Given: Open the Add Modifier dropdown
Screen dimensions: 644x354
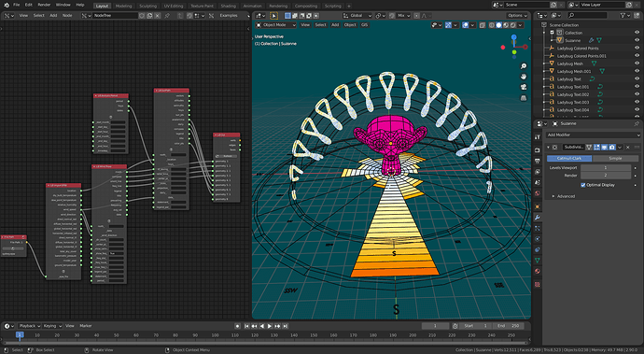Looking at the screenshot, I should pos(593,135).
